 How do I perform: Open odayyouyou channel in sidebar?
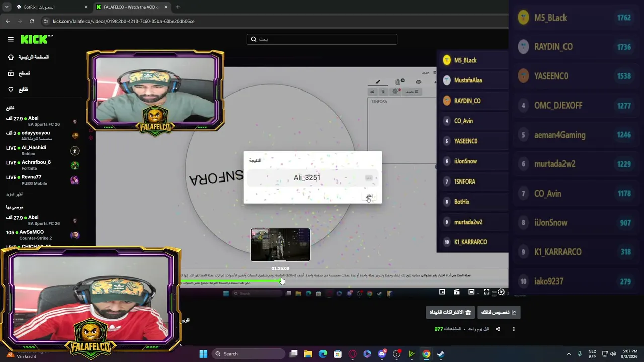tap(42, 136)
